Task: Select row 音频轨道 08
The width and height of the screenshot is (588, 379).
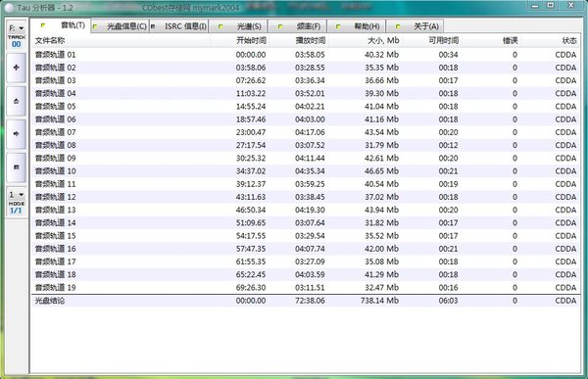Action: click(x=306, y=145)
